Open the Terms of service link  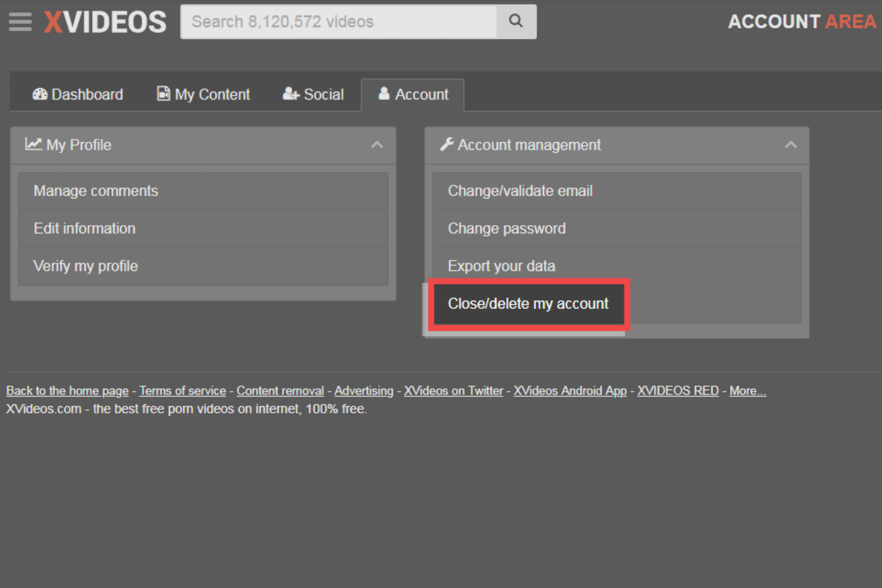click(x=182, y=391)
